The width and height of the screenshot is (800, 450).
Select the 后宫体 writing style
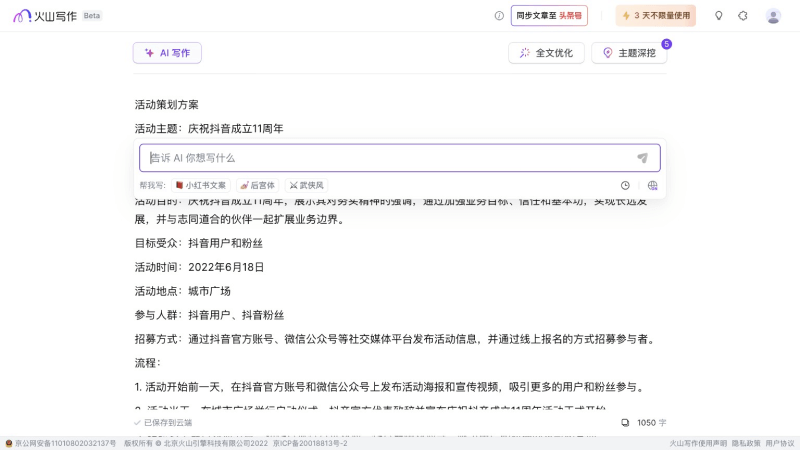click(x=257, y=185)
